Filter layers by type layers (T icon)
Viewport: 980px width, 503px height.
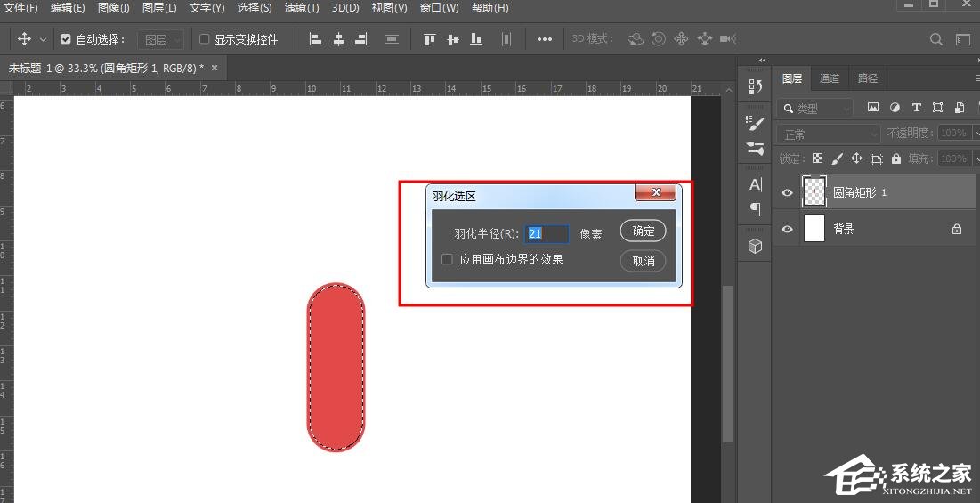coord(916,108)
